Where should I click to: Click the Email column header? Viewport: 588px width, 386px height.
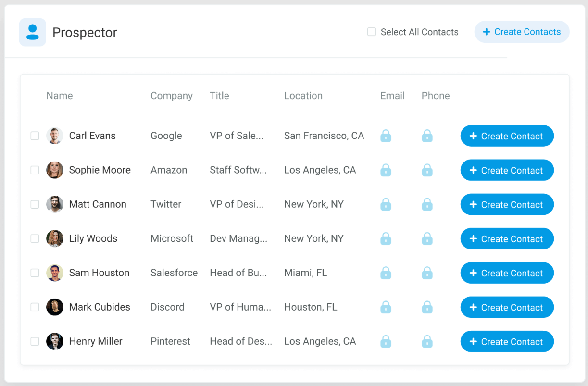tap(392, 96)
